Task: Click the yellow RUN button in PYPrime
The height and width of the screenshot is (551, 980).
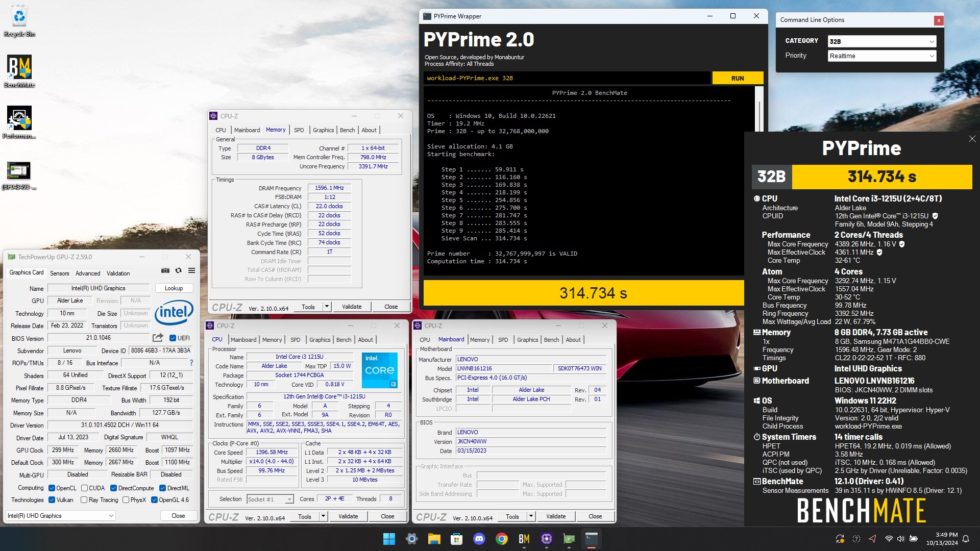Action: coord(738,78)
